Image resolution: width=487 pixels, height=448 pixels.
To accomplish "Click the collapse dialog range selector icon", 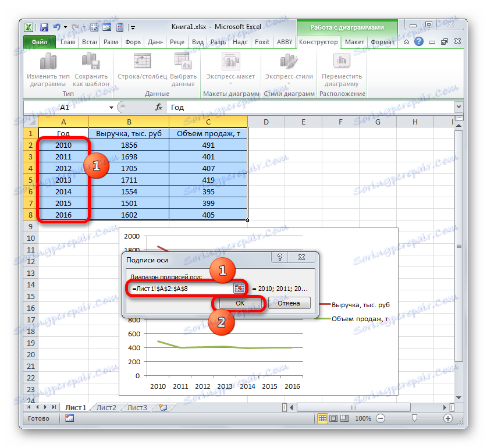I will coord(239,289).
